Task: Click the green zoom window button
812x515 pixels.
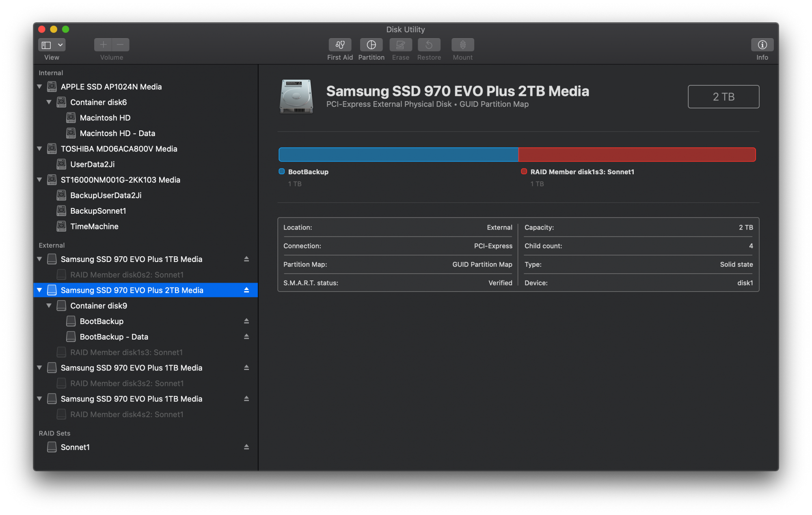Action: click(65, 29)
